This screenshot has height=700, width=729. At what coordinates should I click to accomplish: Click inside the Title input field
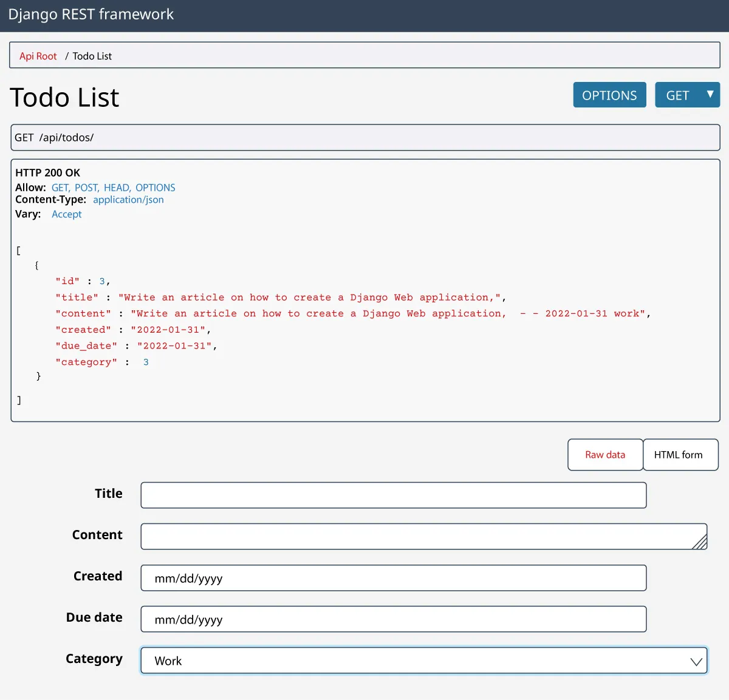click(394, 495)
